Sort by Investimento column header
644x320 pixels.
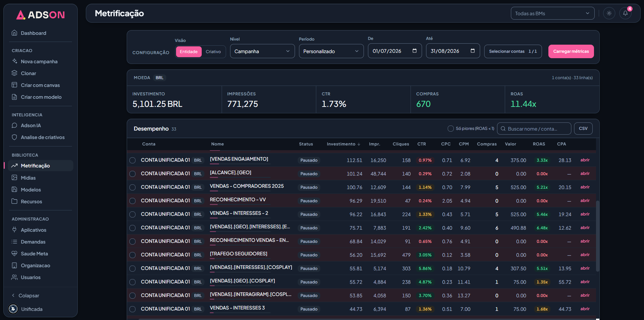tap(343, 144)
